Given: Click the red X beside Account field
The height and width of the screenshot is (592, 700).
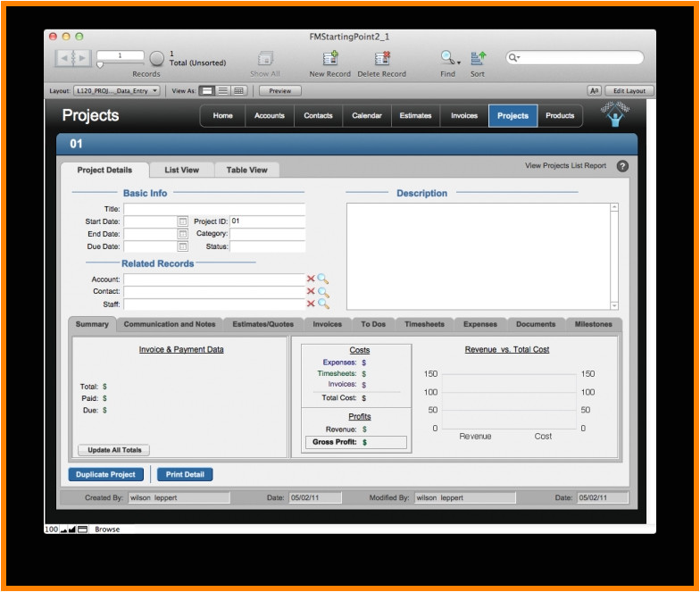Looking at the screenshot, I should tap(311, 279).
